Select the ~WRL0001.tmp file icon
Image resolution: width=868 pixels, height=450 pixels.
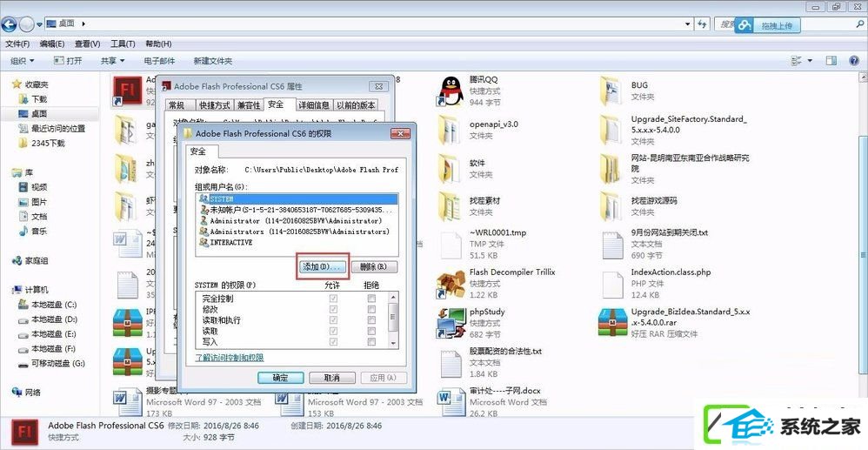[x=451, y=245]
